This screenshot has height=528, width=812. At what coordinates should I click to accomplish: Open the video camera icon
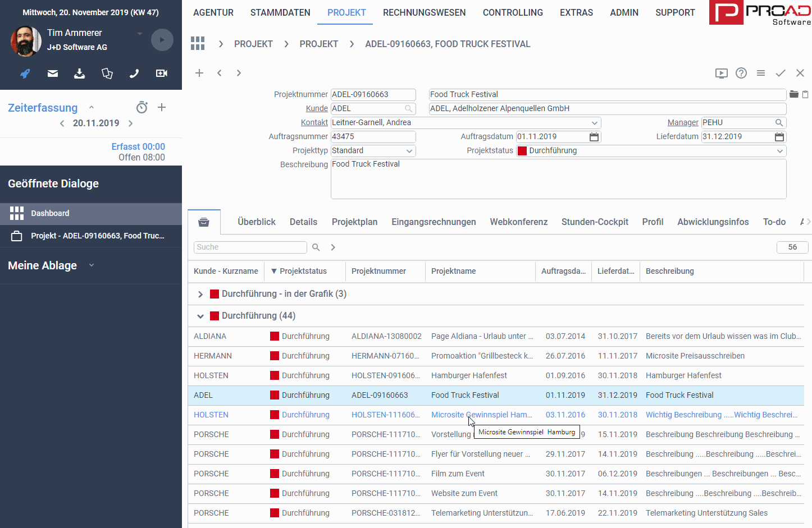[162, 74]
